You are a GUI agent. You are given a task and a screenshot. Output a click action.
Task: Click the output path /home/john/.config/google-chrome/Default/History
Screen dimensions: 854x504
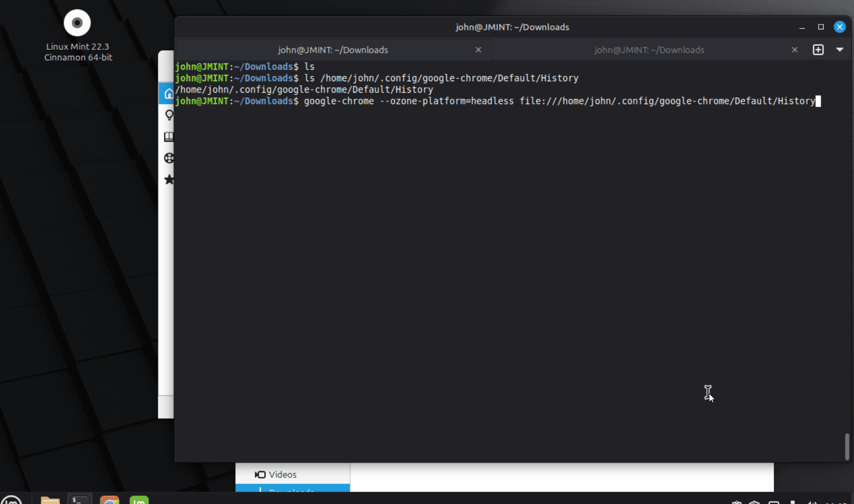coord(304,90)
